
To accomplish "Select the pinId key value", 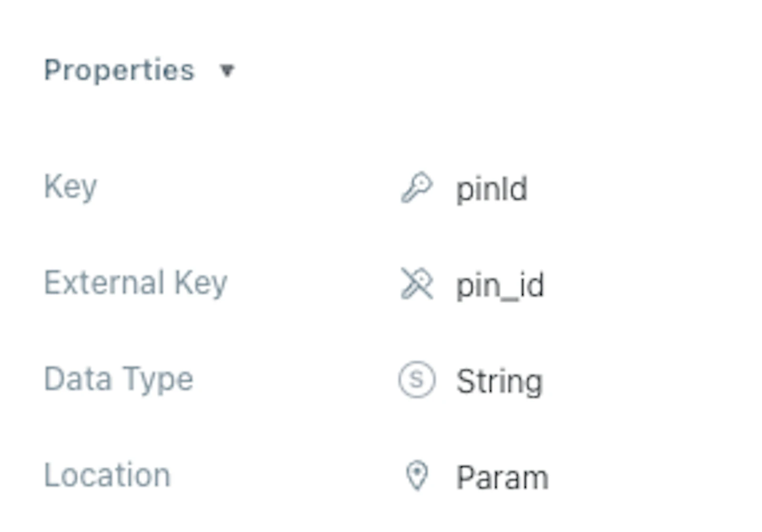I will (x=492, y=189).
